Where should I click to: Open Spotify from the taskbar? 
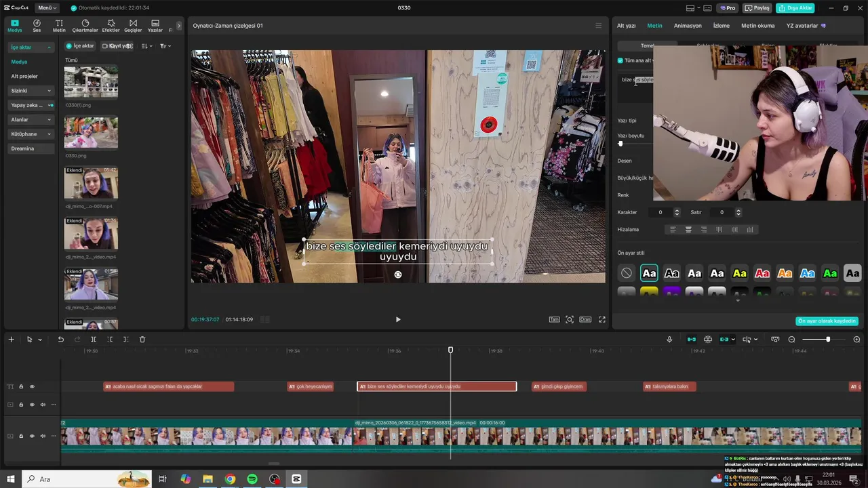coord(252,479)
